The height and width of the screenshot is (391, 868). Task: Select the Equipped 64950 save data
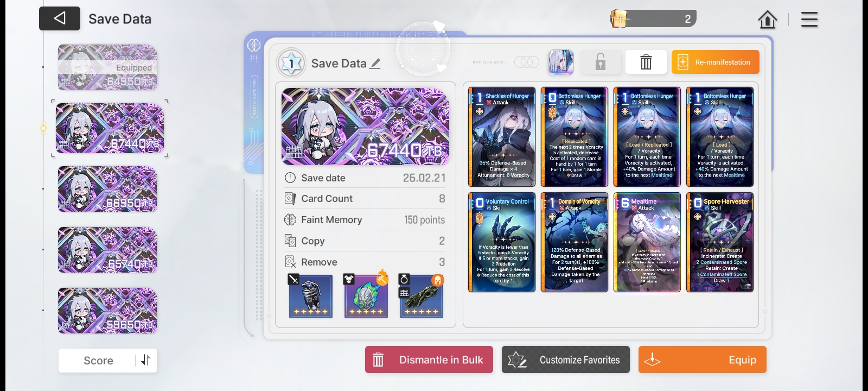tap(107, 67)
